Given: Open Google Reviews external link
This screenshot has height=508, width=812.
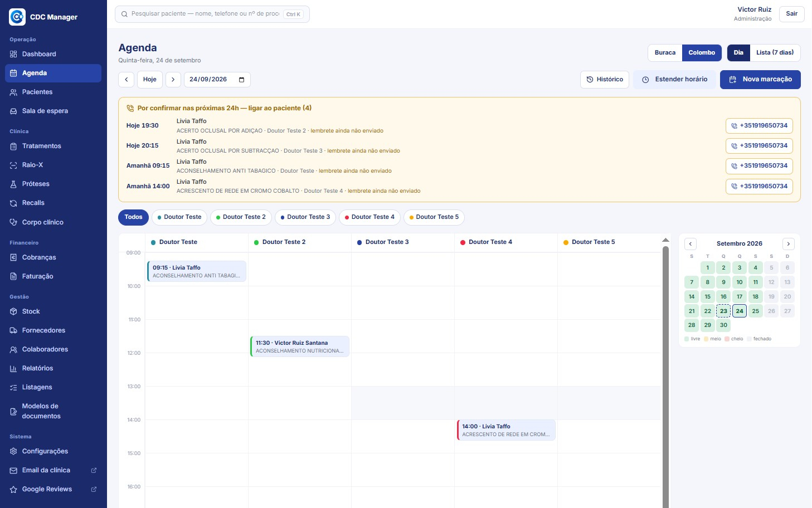Looking at the screenshot, I should (54, 489).
